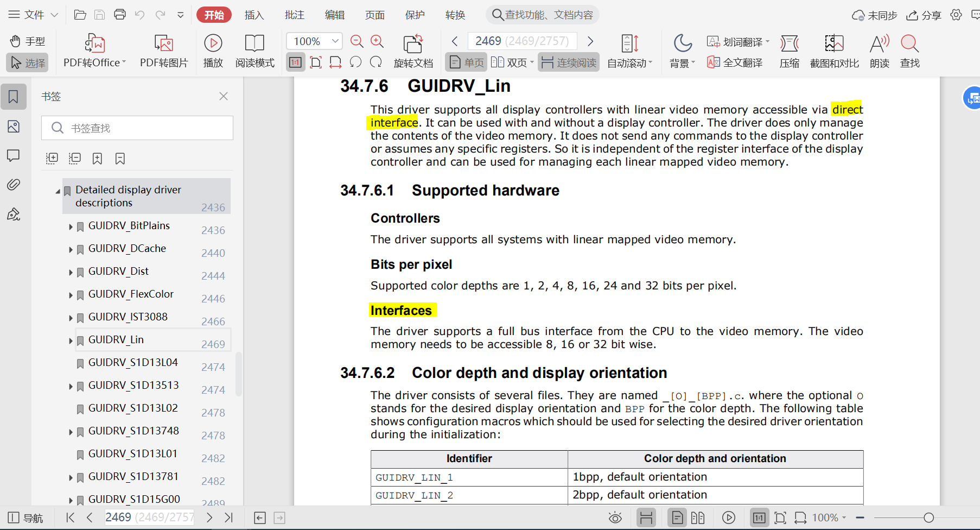Click the 书签查找 bookmark search field

[x=137, y=128]
